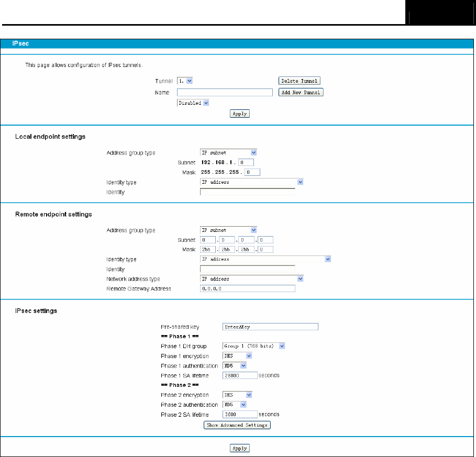
Task: Click the local mask '255 . 255 . 255 .' text
Action: pyautogui.click(x=222, y=172)
